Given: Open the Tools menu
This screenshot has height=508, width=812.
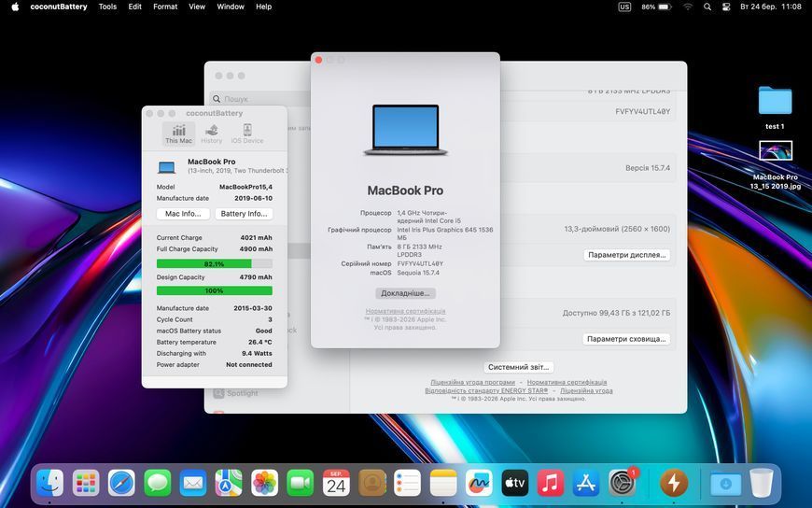Looking at the screenshot, I should coord(107,7).
